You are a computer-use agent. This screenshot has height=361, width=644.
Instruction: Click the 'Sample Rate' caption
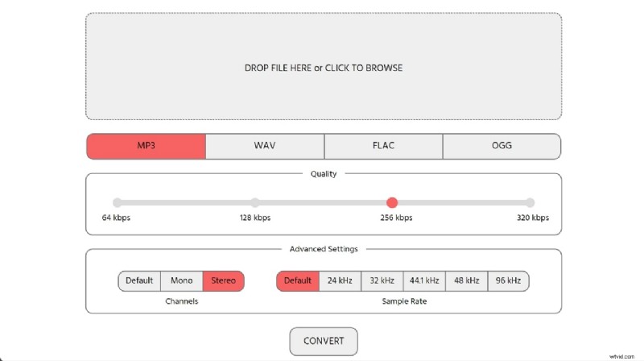coord(404,301)
